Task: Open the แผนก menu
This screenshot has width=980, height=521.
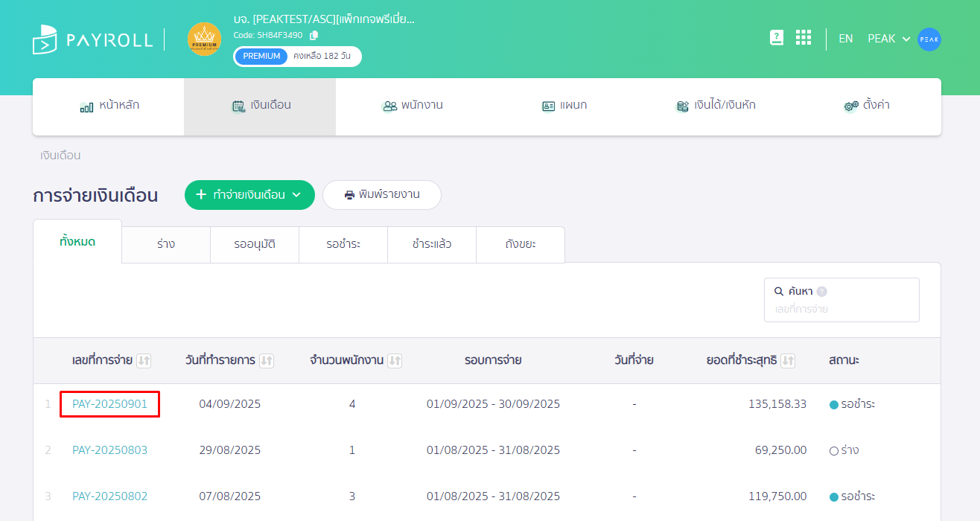Action: tap(564, 106)
